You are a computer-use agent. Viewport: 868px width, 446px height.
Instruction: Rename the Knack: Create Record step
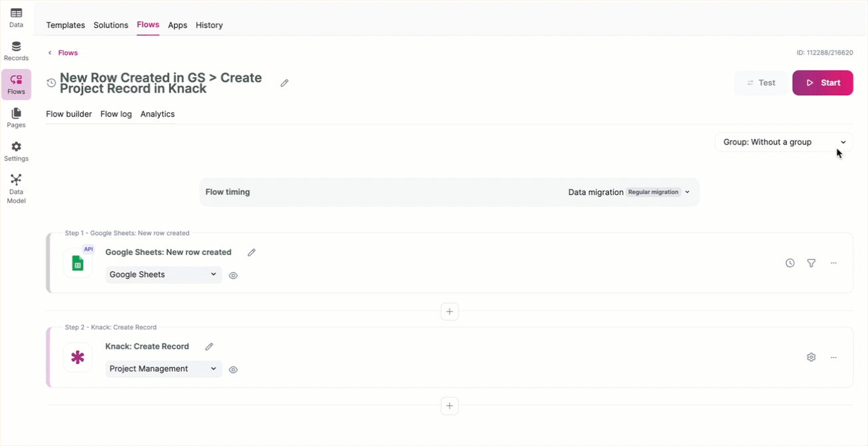209,347
